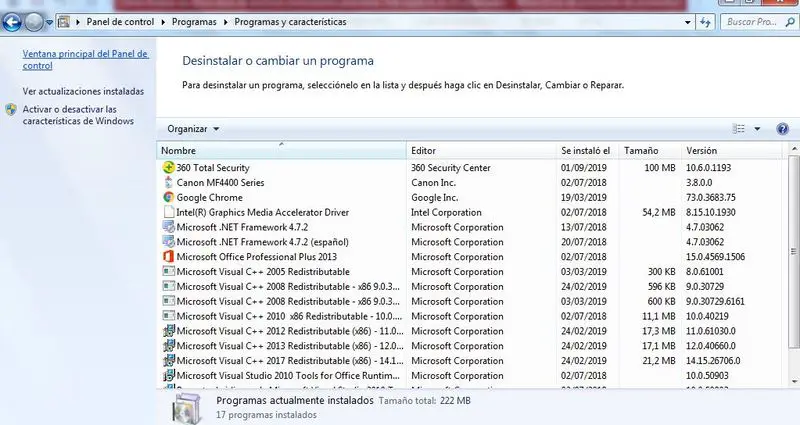Viewport: 800px width, 425px height.
Task: Click the 19/03/2019 install date cell
Action: [584, 197]
